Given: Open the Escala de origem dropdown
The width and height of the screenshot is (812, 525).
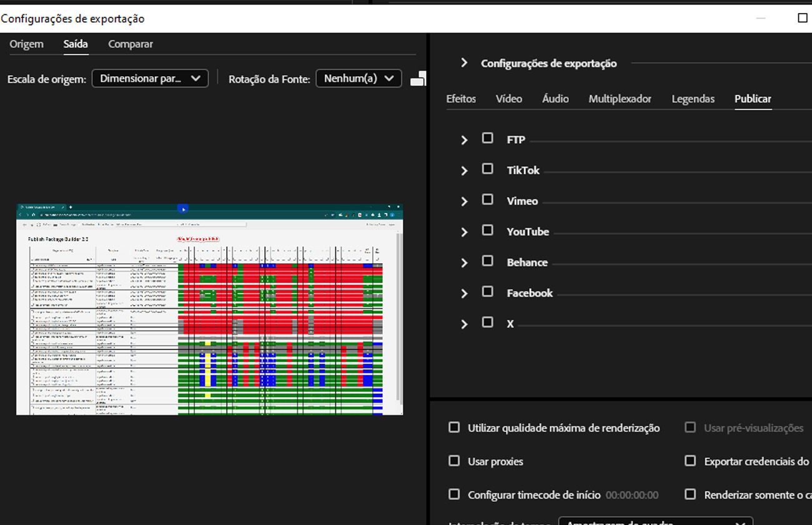Looking at the screenshot, I should [150, 78].
